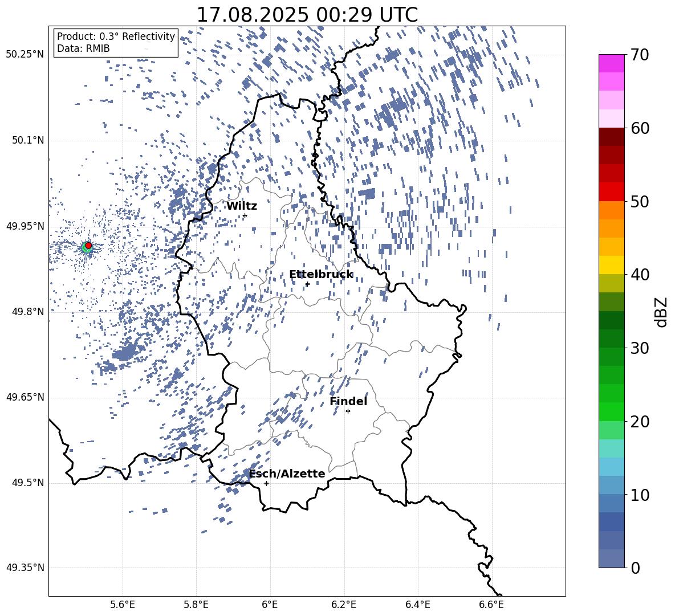Click the 49.5°N latitude label
675x616 pixels.
click(x=28, y=483)
